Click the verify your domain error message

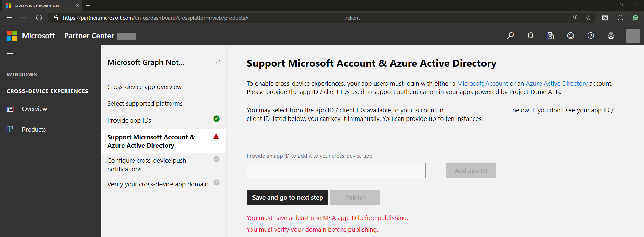click(x=313, y=229)
